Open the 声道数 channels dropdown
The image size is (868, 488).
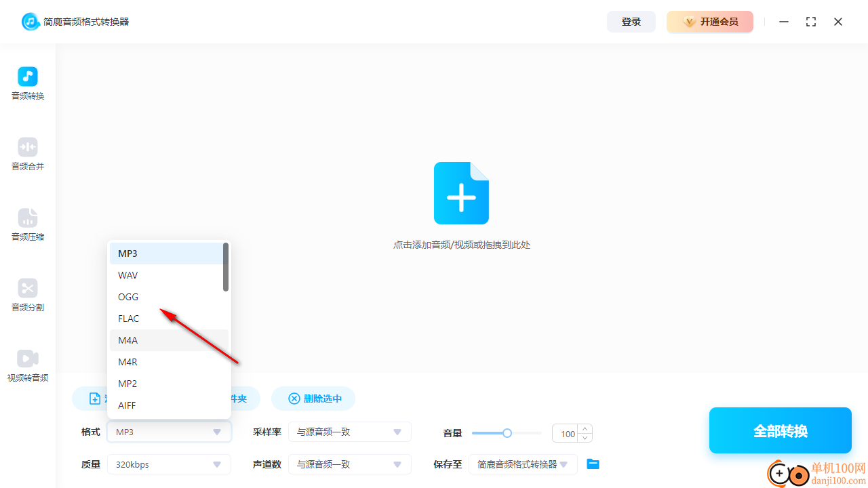[x=349, y=464]
